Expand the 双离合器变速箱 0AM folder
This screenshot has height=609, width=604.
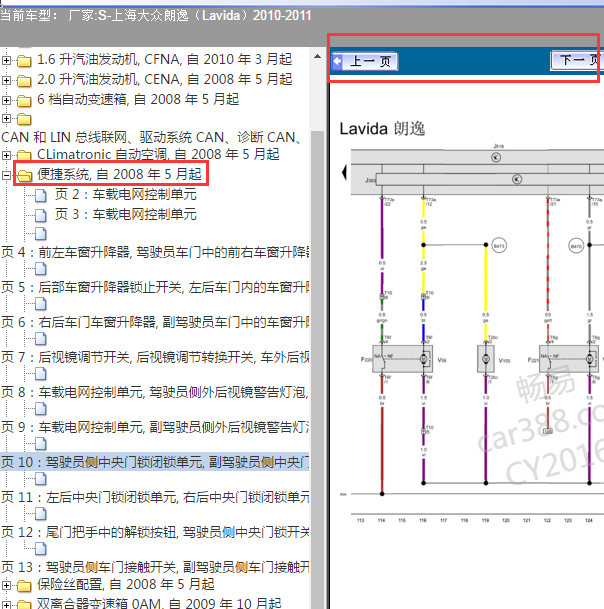pyautogui.click(x=6, y=605)
